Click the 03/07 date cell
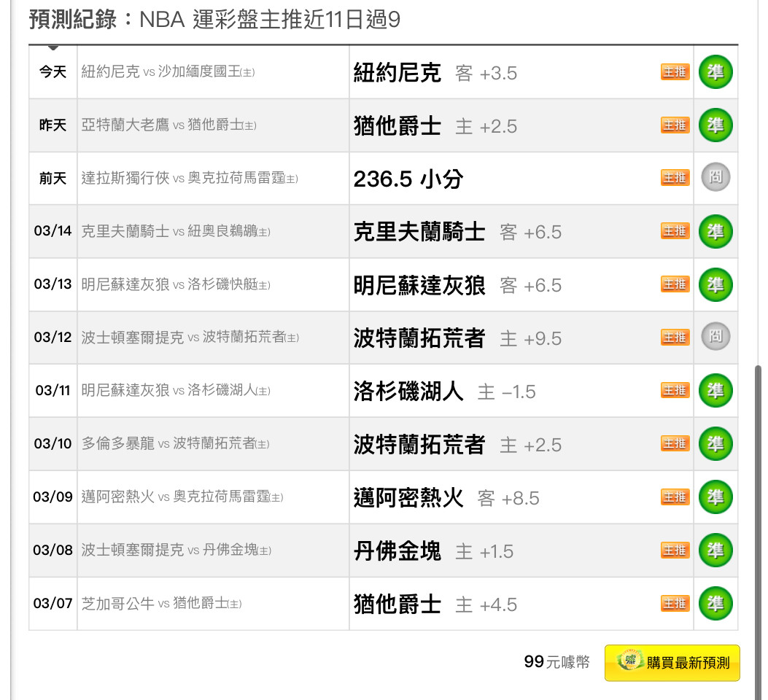 pyautogui.click(x=53, y=604)
